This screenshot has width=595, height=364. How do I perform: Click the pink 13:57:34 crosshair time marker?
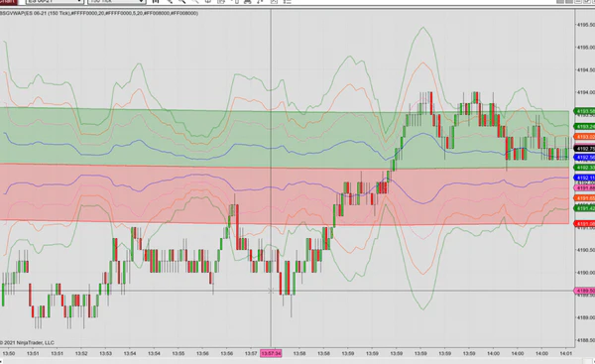coord(271,353)
